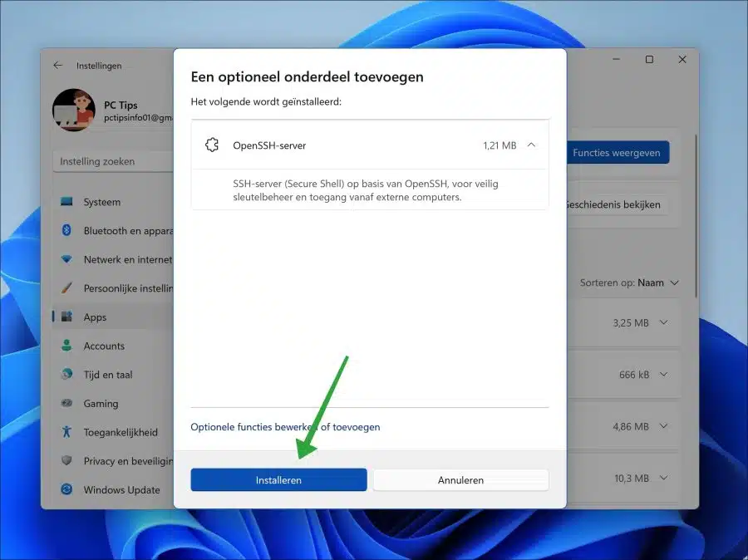Expand the 10,3 MB feature row
This screenshot has width=748, height=560.
click(663, 478)
